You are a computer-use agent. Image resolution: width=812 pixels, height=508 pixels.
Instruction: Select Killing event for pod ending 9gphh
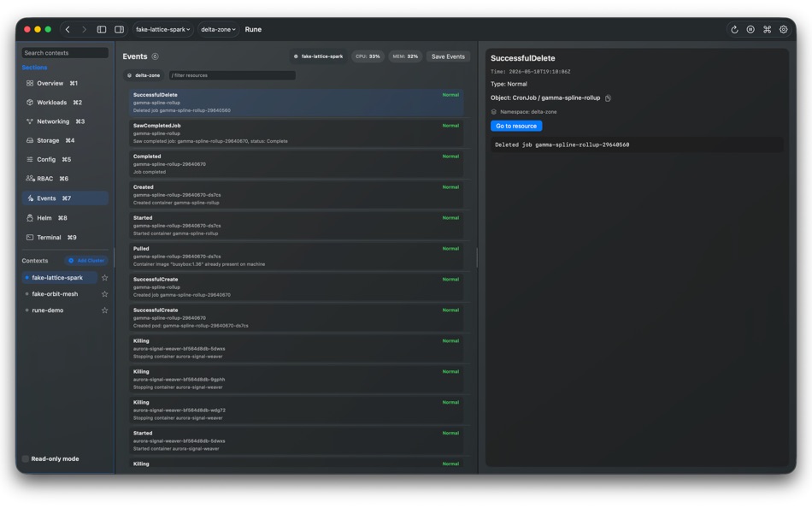pyautogui.click(x=297, y=380)
